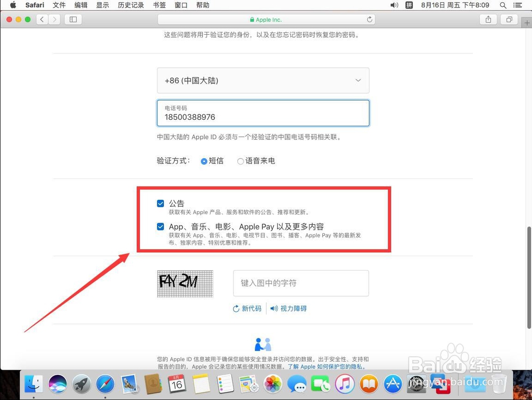
Task: Expand the +86 (中国大陆) country dropdown
Action: (x=263, y=80)
